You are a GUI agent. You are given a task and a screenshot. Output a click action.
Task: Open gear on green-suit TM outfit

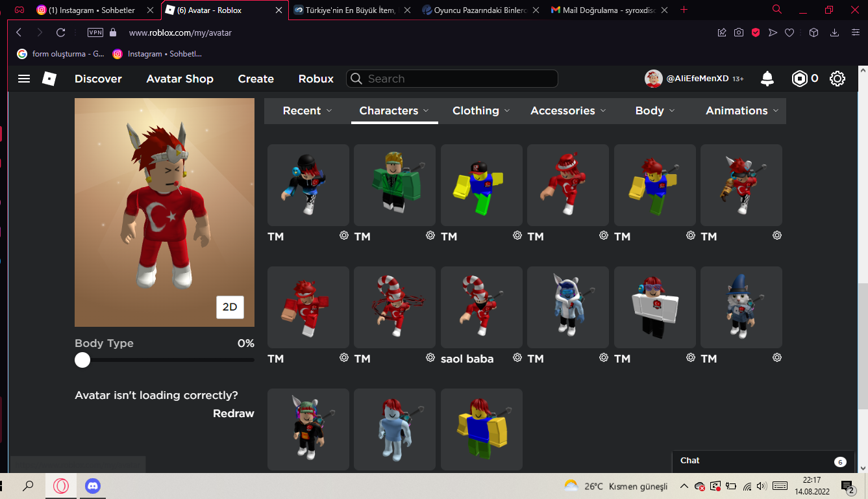(x=430, y=236)
